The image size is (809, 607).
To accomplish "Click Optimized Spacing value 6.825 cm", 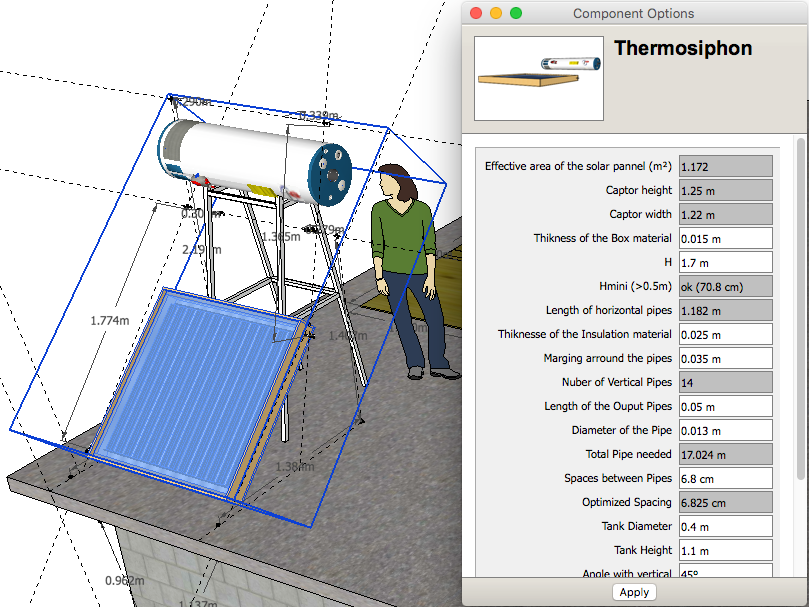I will (725, 502).
